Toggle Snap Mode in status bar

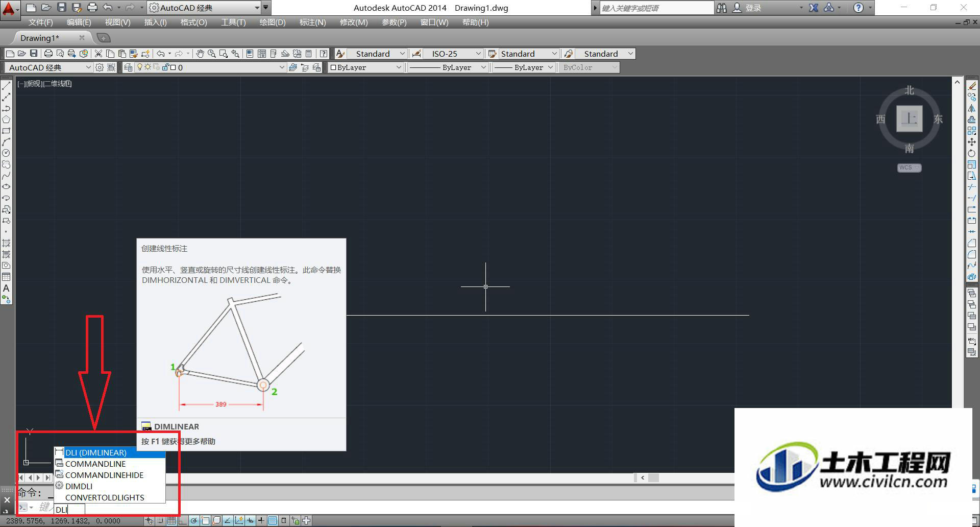pos(160,521)
